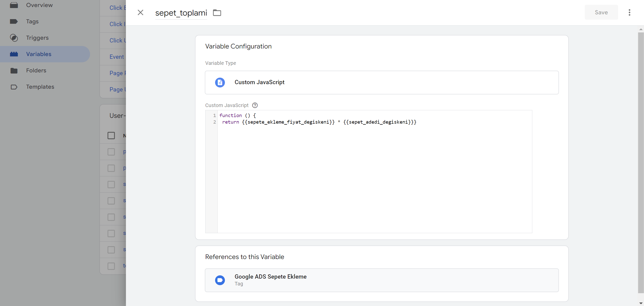The image size is (644, 306).
Task: Click the Folders sidebar icon
Action: coord(14,71)
